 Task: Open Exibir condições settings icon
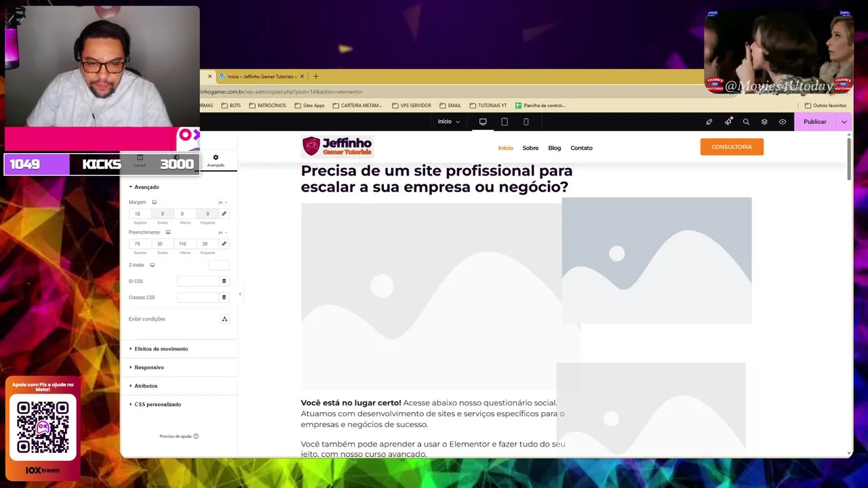click(224, 319)
